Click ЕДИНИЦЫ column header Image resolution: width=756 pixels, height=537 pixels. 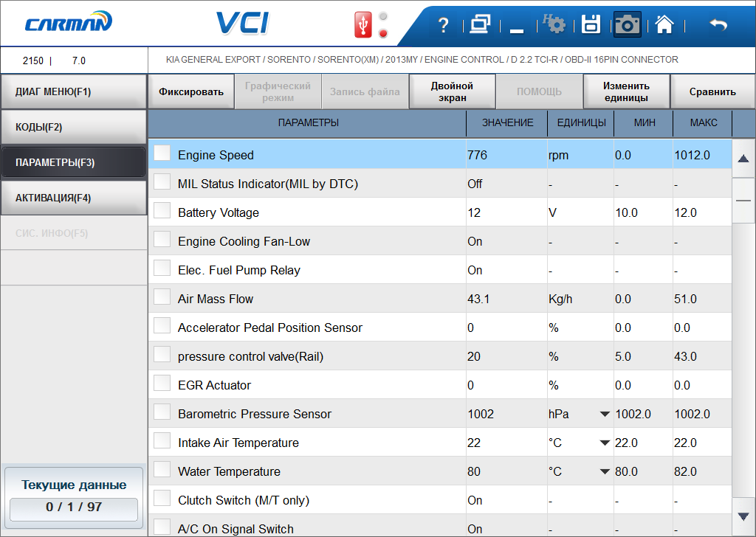(581, 122)
